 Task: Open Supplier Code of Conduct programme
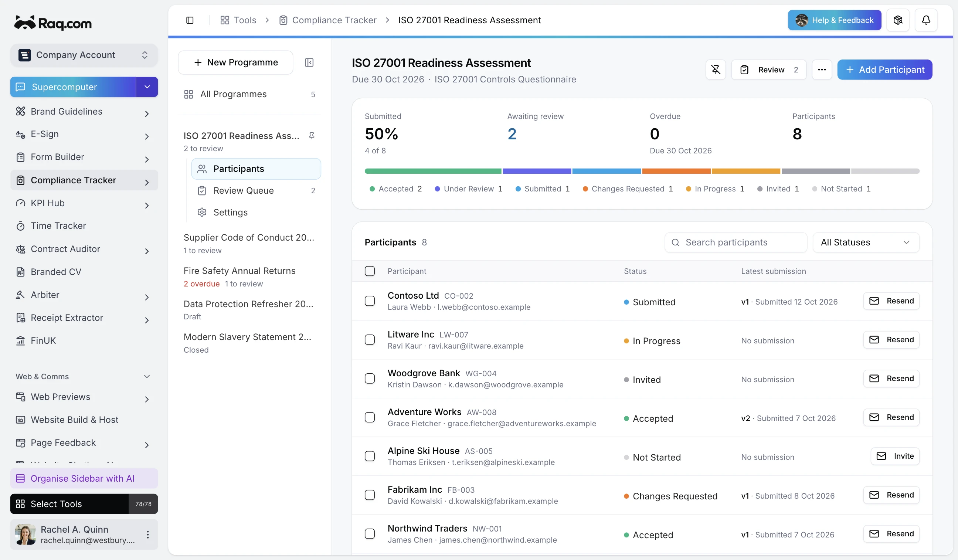(249, 244)
